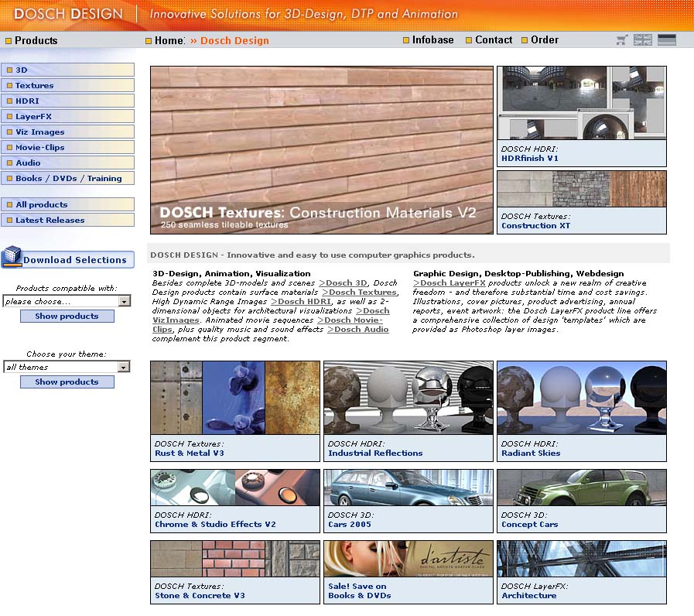Click Download Selections button
694x616 pixels.
(x=68, y=258)
